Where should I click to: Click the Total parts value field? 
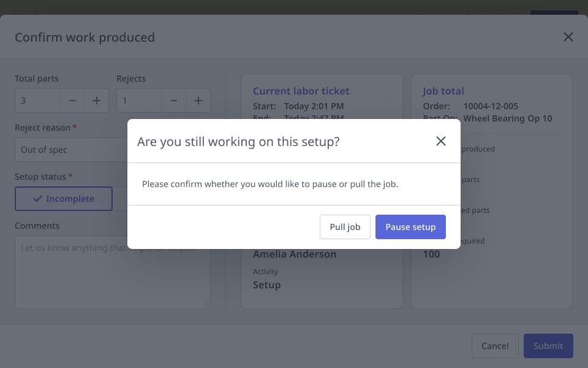(x=37, y=101)
